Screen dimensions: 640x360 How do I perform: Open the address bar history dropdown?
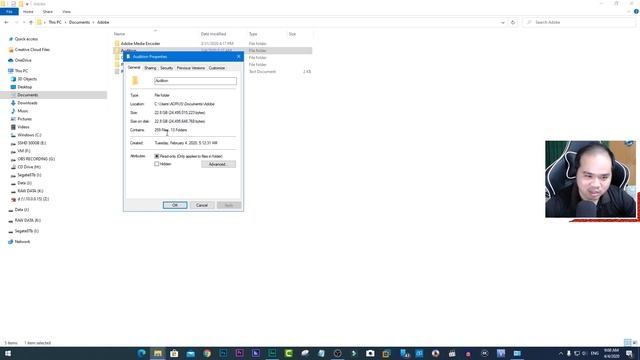[502, 22]
